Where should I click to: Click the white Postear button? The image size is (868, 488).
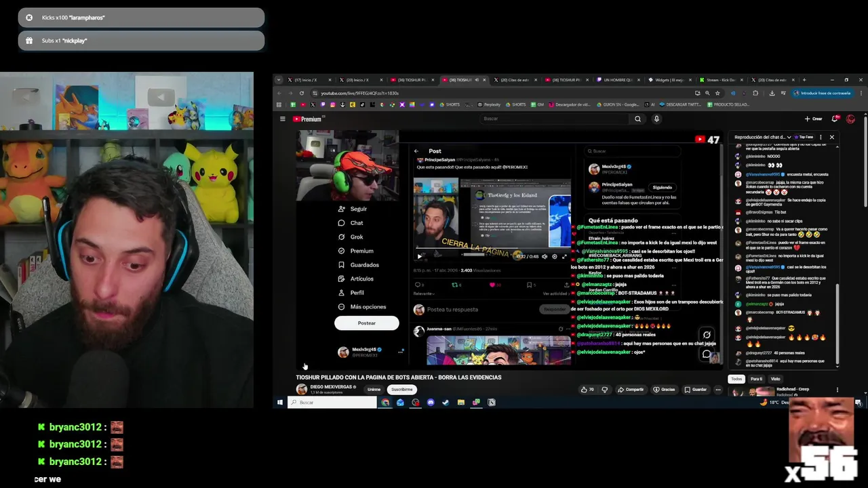click(x=366, y=323)
